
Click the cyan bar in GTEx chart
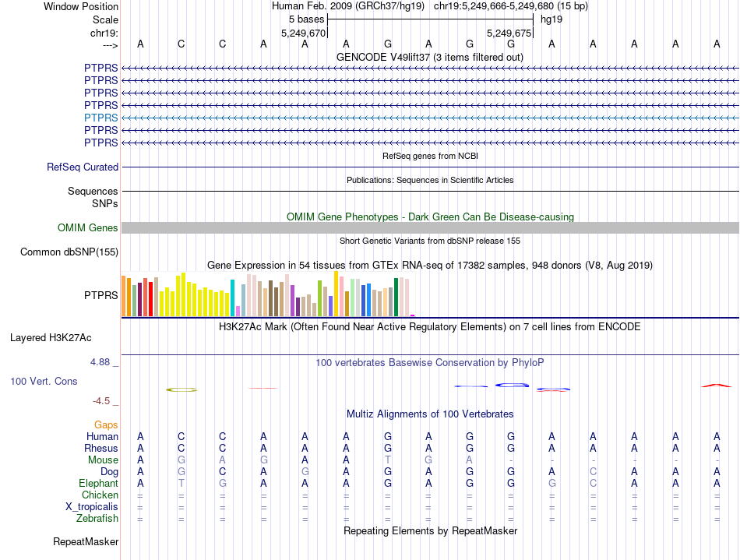(x=232, y=298)
